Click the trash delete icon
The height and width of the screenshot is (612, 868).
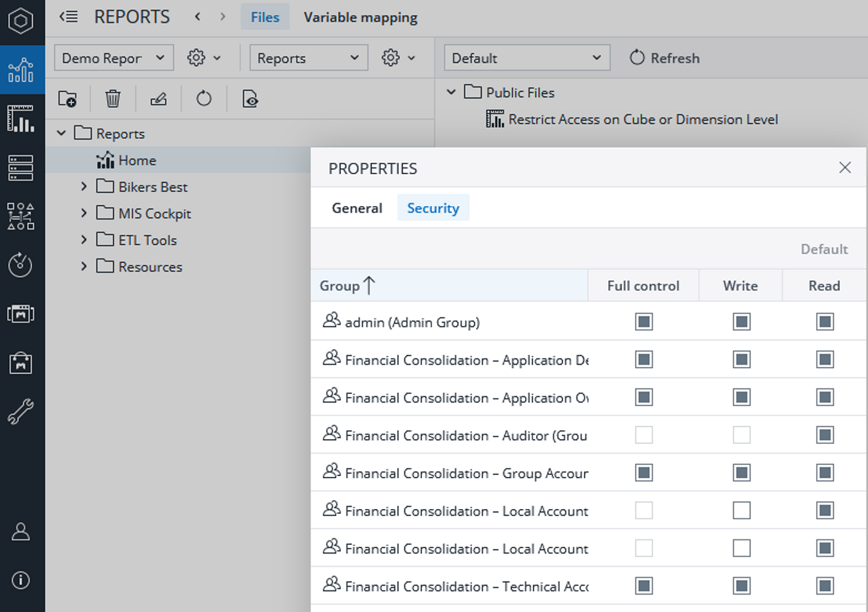(x=113, y=98)
